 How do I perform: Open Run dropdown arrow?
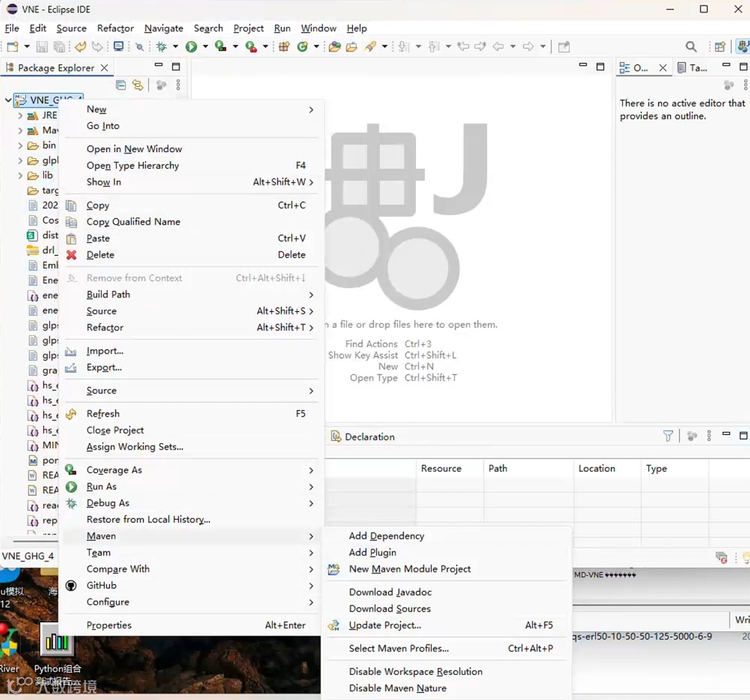(205, 47)
